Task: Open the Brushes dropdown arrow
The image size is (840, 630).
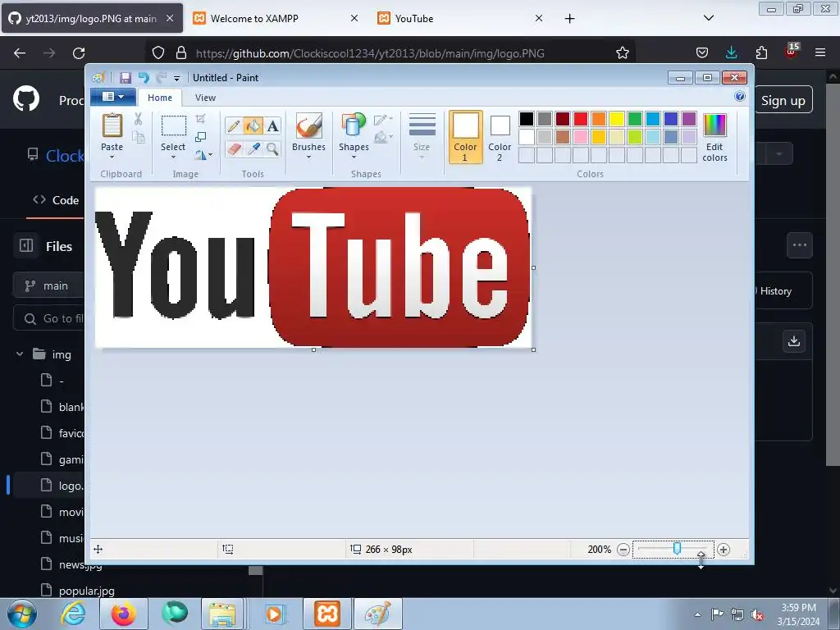Action: [x=309, y=157]
